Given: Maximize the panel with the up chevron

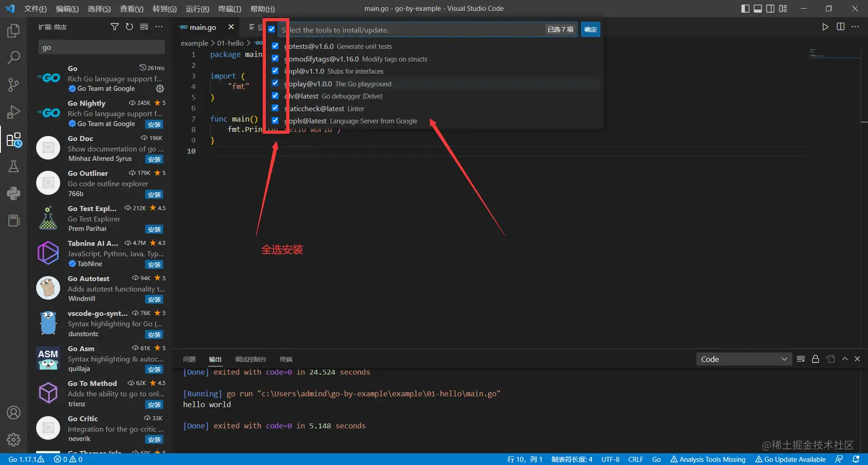Looking at the screenshot, I should point(844,359).
